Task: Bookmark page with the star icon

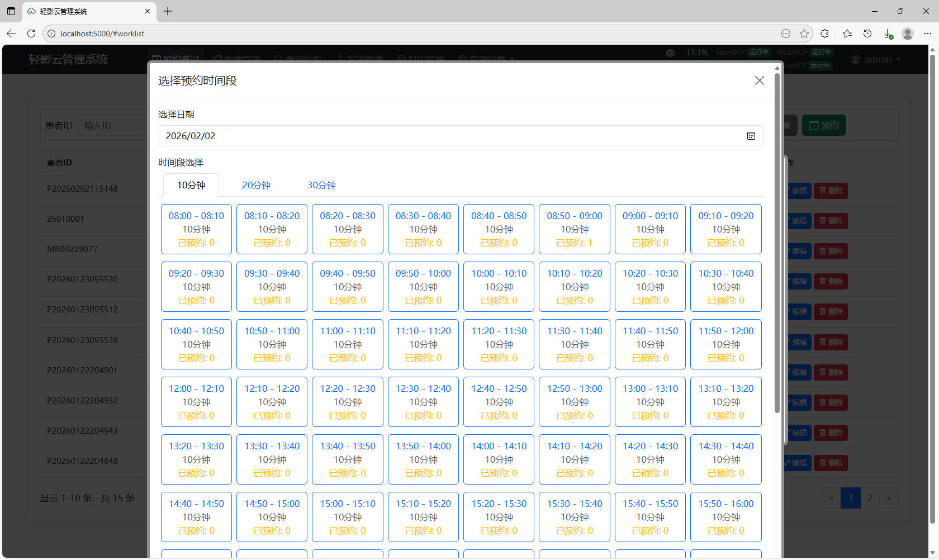Action: pyautogui.click(x=804, y=34)
